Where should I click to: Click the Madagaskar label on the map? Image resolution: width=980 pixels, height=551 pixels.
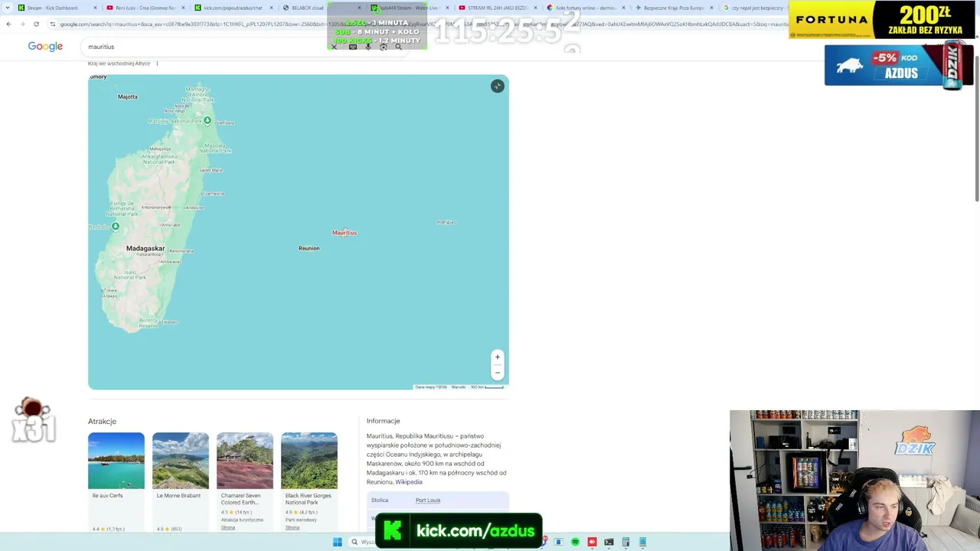tap(145, 249)
